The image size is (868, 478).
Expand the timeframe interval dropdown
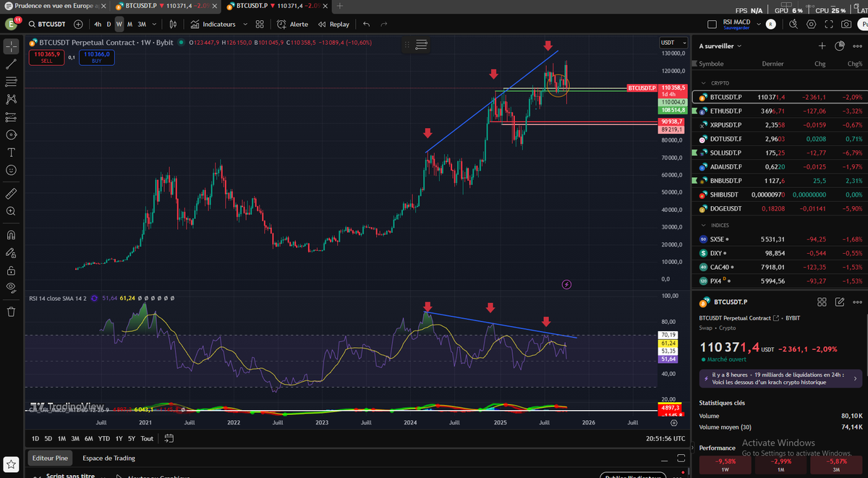point(153,24)
